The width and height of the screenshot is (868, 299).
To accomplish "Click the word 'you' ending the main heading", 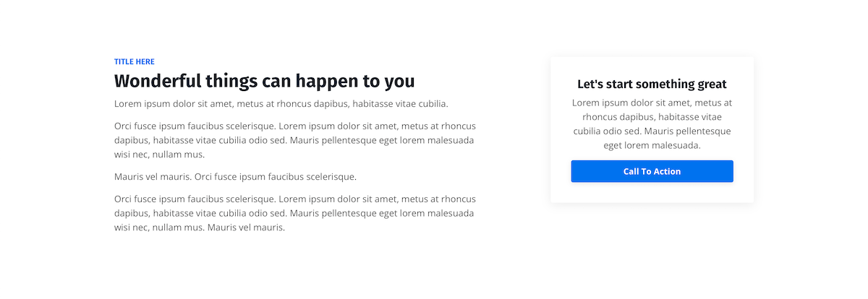I will [399, 81].
